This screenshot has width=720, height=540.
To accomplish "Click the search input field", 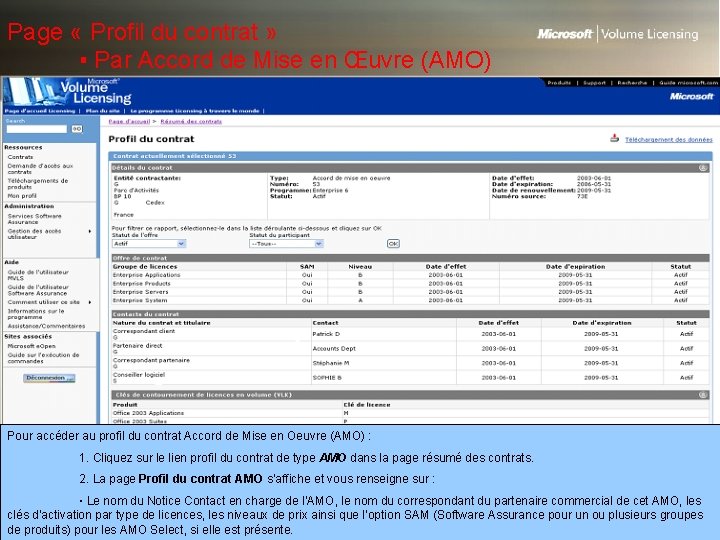I will point(36,129).
